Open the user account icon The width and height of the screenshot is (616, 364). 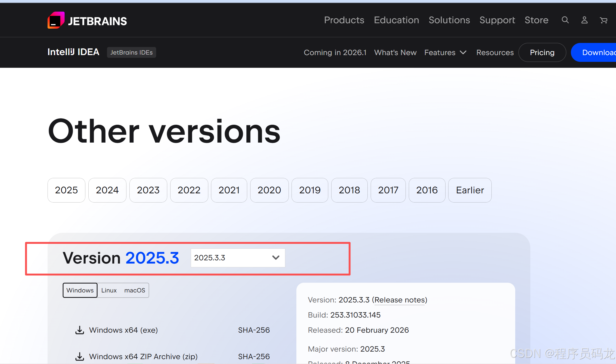pos(584,20)
